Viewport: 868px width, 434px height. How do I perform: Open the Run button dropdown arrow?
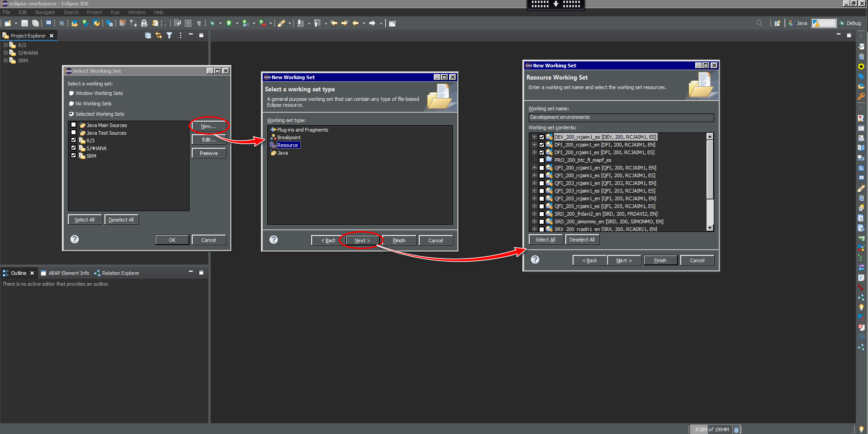click(x=237, y=24)
